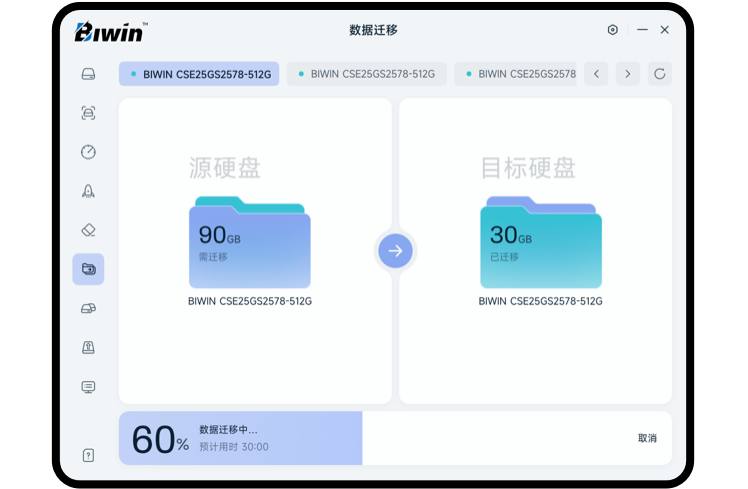Click 取消 to cancel the migration
Image resolution: width=748 pixels, height=489 pixels.
coord(647,438)
